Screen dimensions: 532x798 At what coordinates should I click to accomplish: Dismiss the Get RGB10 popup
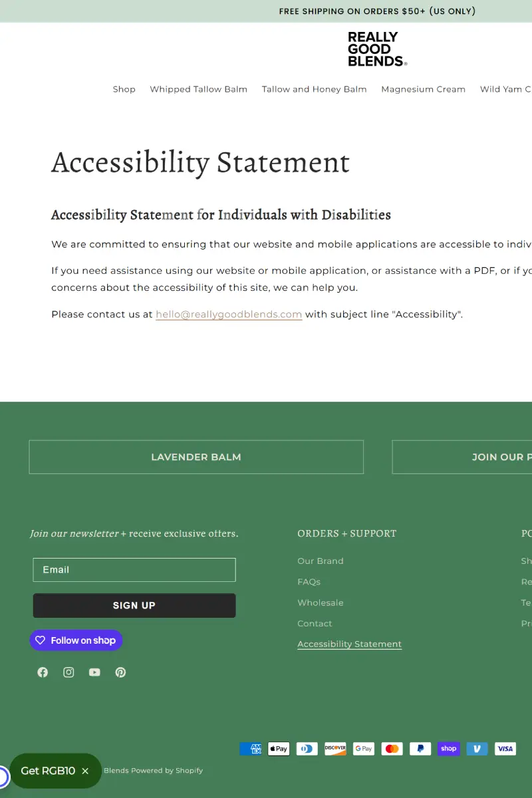[85, 771]
